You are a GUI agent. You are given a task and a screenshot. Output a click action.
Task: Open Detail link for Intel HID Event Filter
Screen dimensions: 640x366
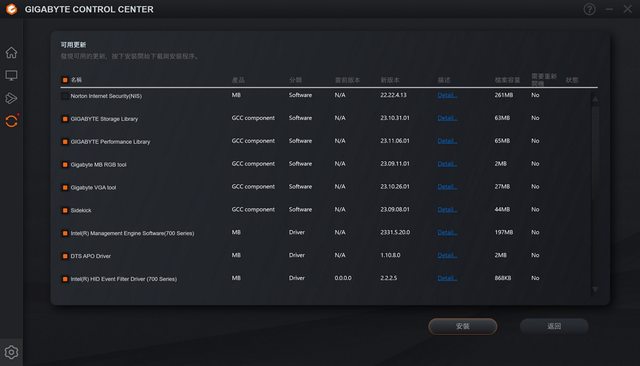(447, 278)
